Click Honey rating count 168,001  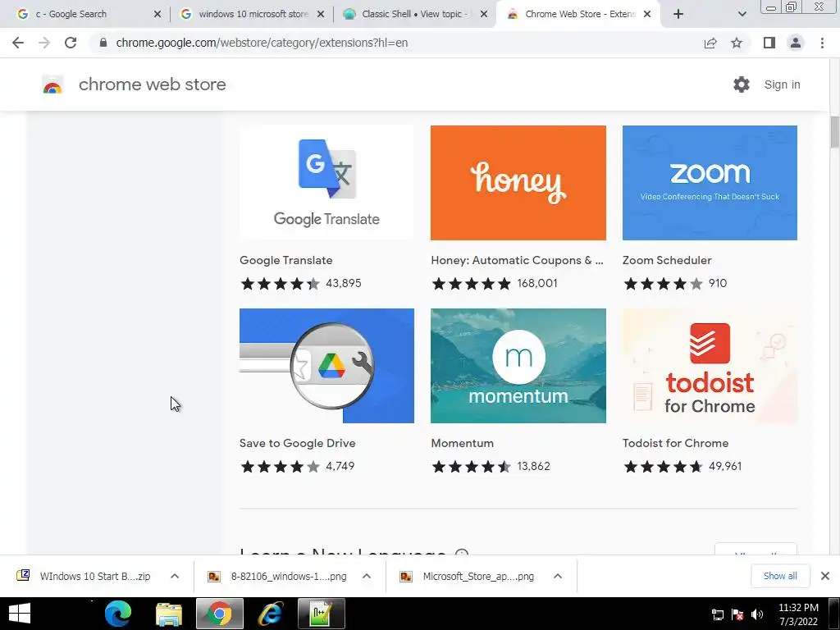tap(537, 283)
